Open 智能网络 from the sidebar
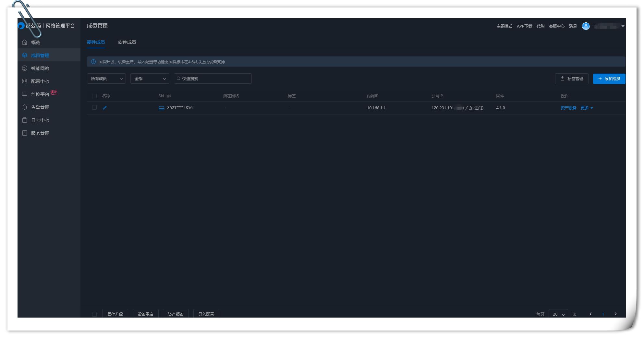Image resolution: width=644 pixels, height=338 pixels. point(40,68)
